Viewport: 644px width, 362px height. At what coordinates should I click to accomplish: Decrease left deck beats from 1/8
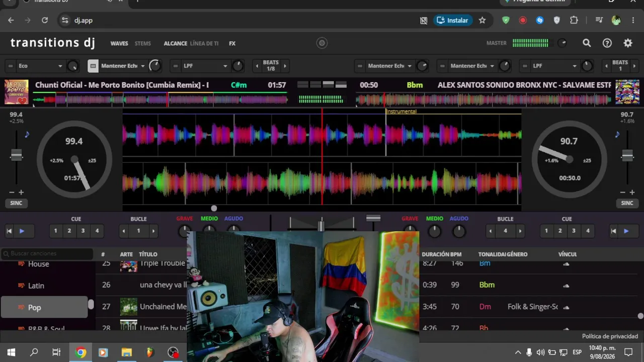[x=257, y=66]
